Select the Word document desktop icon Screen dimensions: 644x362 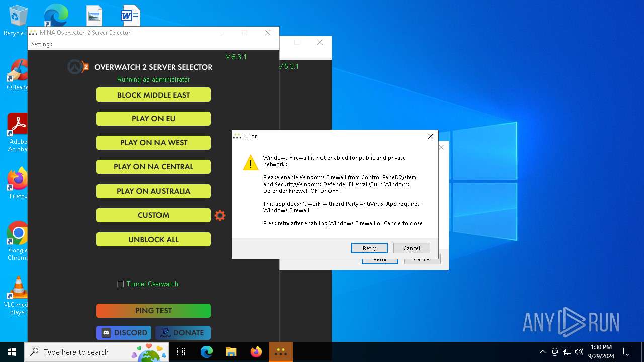pyautogui.click(x=130, y=16)
